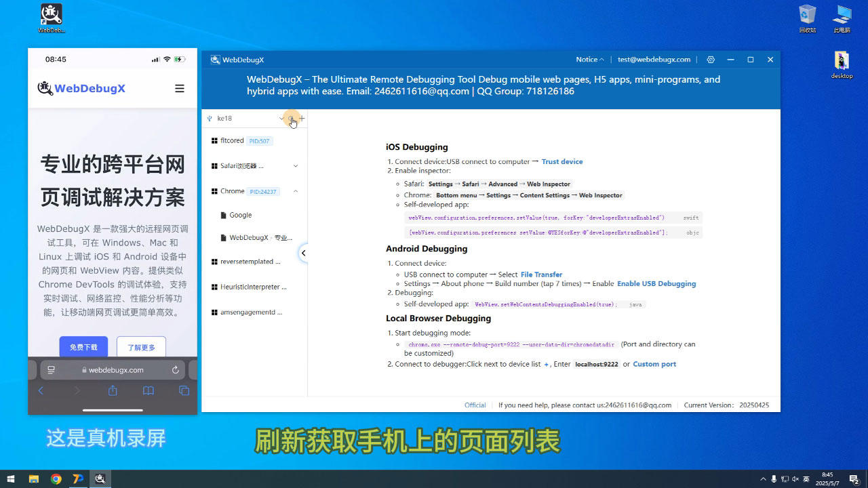Click the phone Safari address bar webdebugx.com
This screenshot has height=488, width=868.
click(113, 370)
